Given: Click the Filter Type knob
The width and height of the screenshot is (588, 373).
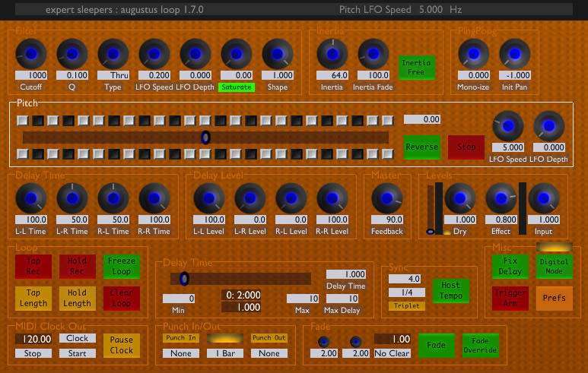Looking at the screenshot, I should 113,54.
